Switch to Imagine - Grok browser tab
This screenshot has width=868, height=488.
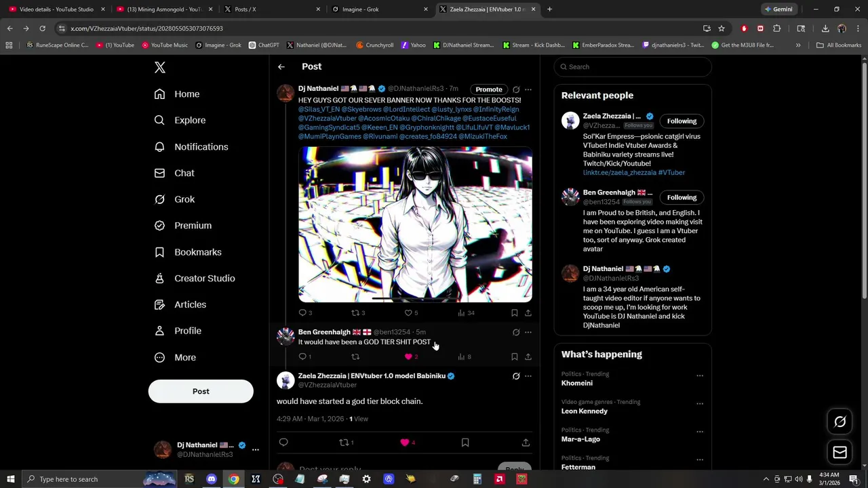click(380, 9)
